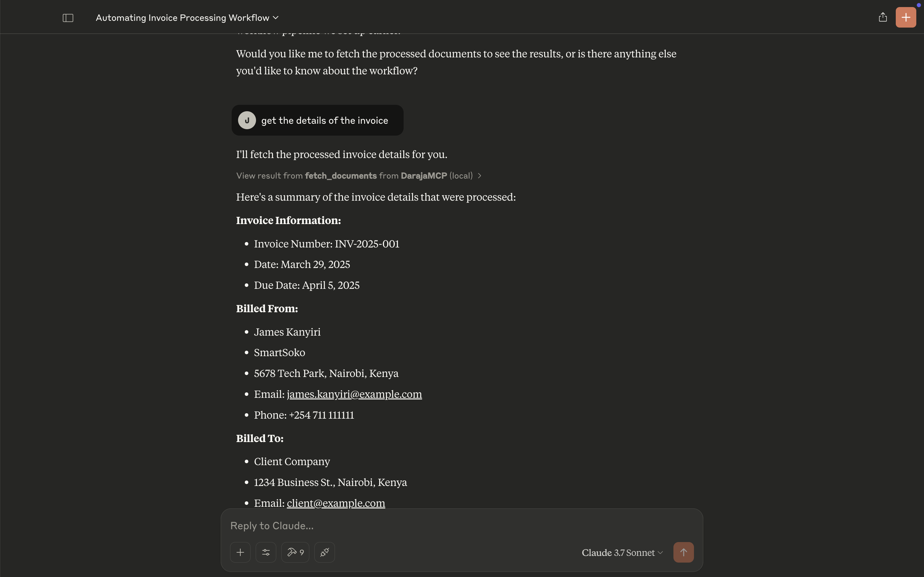The height and width of the screenshot is (577, 924).
Task: Open the james.kanyiri@example.com email link
Action: click(354, 394)
